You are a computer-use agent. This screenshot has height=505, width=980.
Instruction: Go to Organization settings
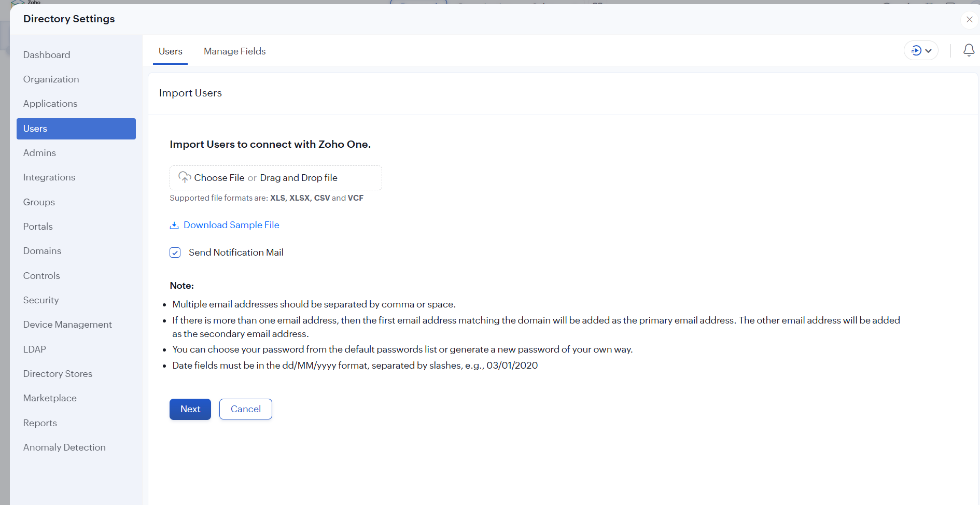[51, 79]
